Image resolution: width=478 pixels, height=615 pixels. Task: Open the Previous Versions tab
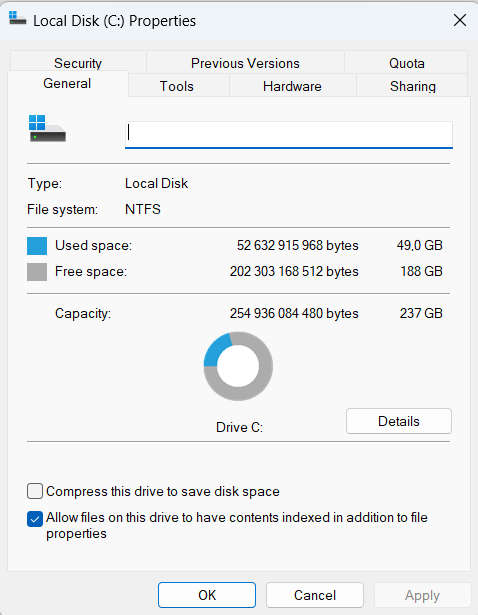click(x=245, y=63)
